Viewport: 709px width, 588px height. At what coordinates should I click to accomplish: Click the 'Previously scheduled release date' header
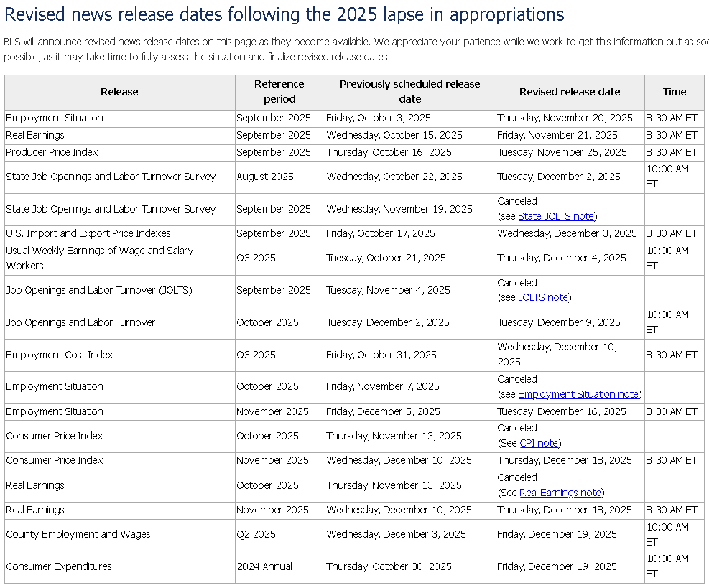click(409, 92)
